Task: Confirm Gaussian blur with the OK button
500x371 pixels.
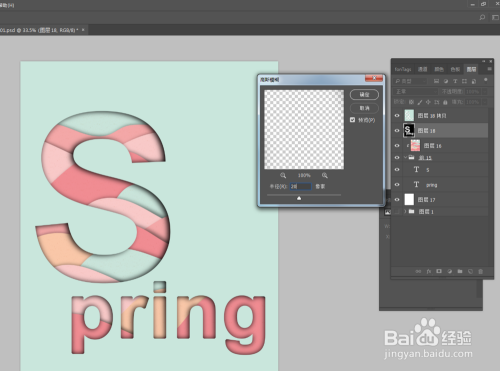Action: [364, 95]
